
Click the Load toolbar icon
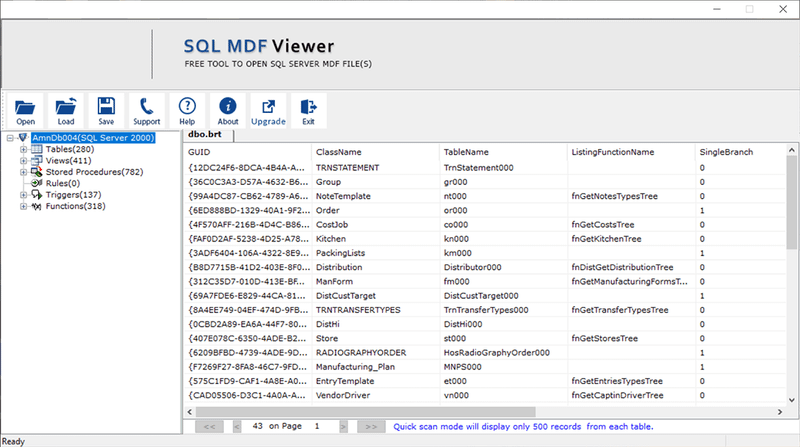click(65, 111)
